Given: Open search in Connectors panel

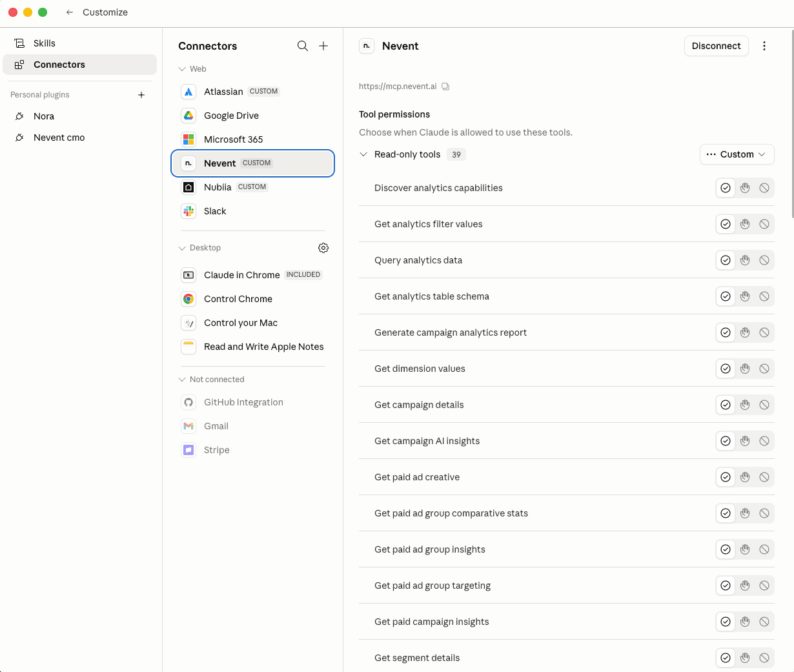Looking at the screenshot, I should [302, 46].
